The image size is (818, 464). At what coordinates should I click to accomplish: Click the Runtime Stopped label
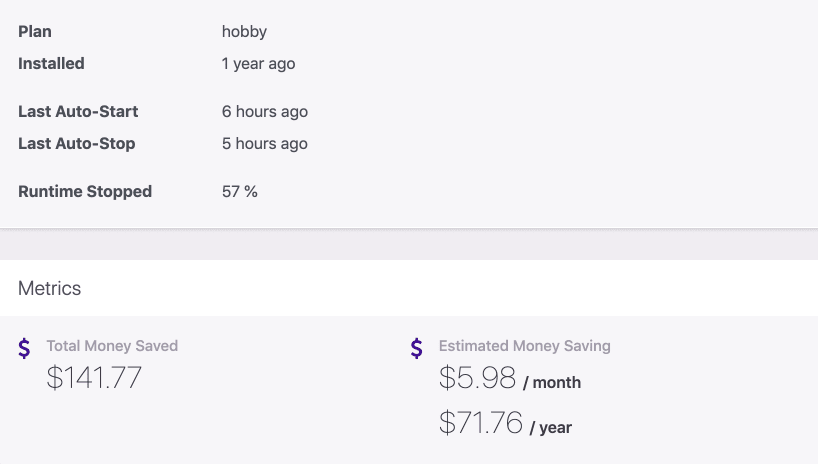(x=85, y=192)
